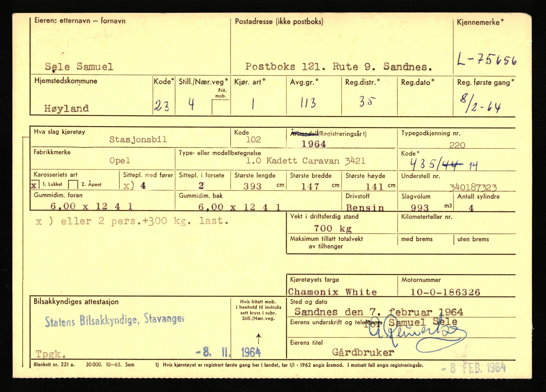Click the blue date stamp '-8. II. 1964'
Image resolution: width=546 pixels, height=392 pixels.
(228, 353)
